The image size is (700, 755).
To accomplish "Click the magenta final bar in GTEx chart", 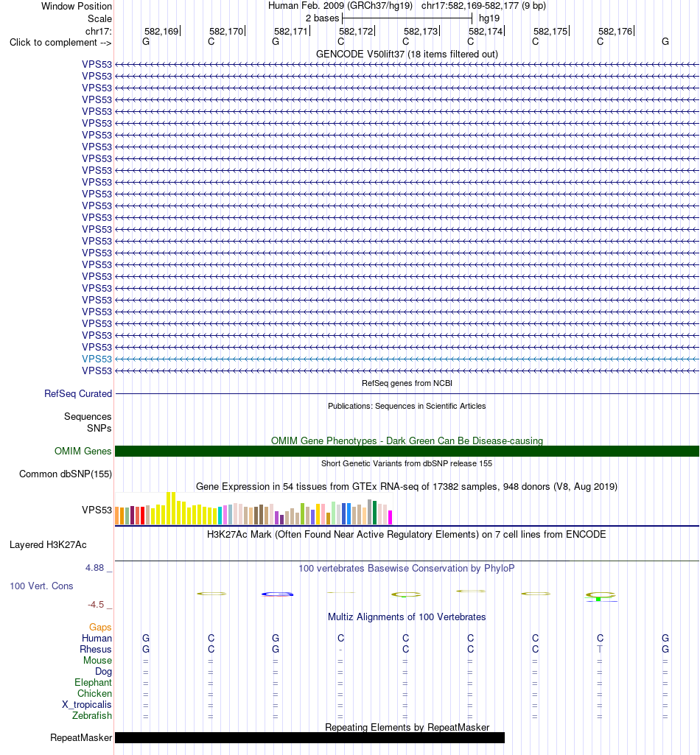I will (391, 518).
